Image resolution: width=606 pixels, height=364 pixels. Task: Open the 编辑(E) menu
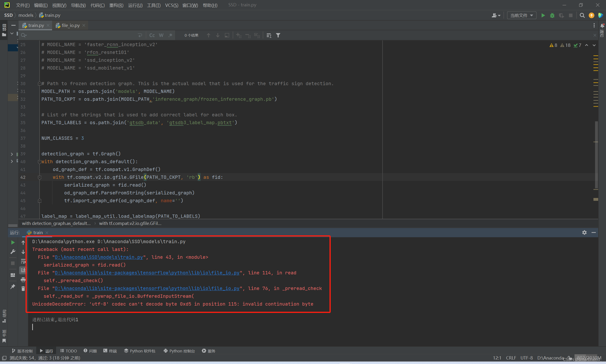(x=41, y=5)
